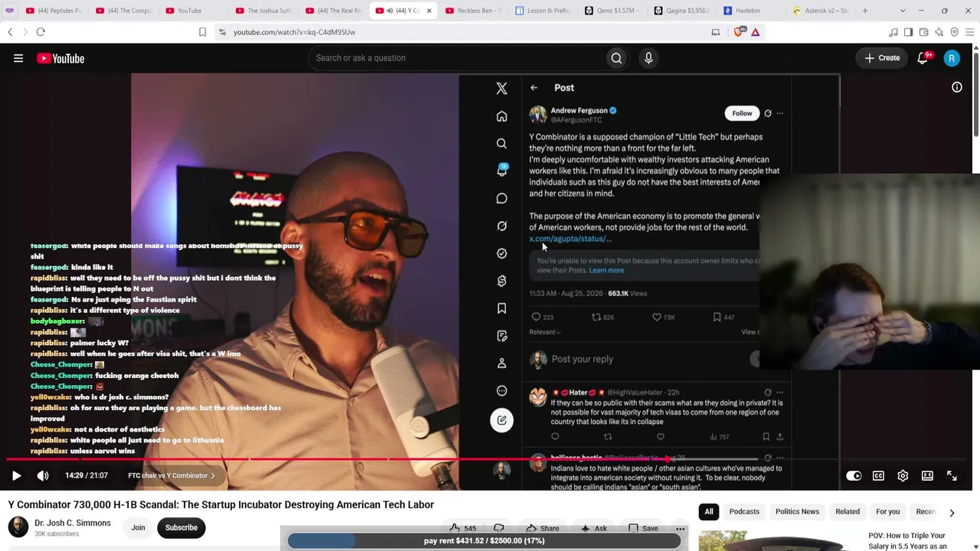Show more filter chips with right arrow
The width and height of the screenshot is (980, 551).
952,512
